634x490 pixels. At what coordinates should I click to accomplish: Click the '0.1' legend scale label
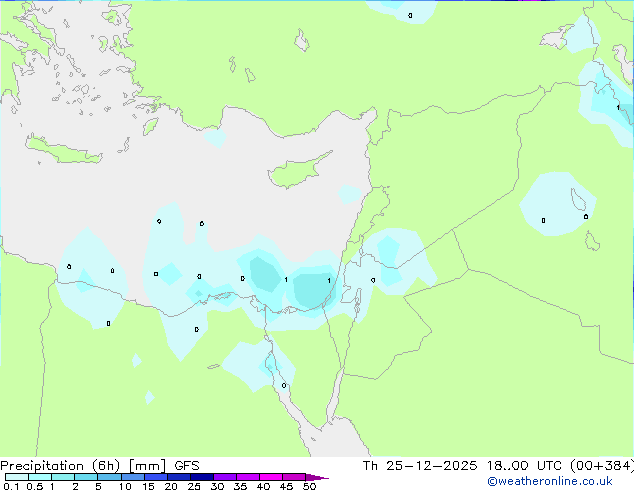(11, 486)
